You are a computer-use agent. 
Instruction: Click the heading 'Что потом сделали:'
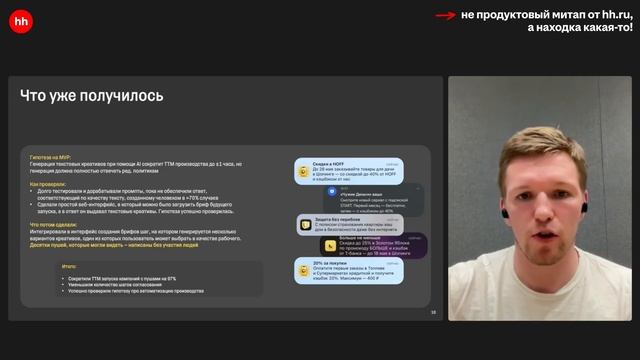click(x=53, y=224)
